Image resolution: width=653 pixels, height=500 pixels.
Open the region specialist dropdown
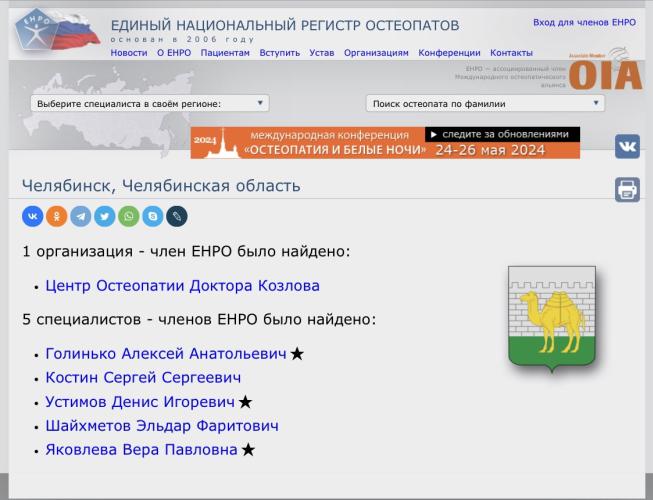pos(150,104)
